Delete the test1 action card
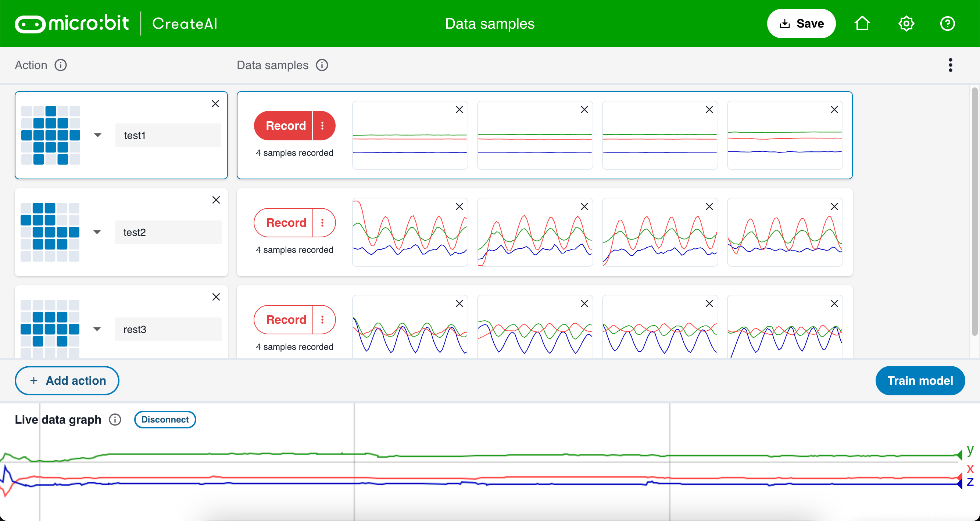980x521 pixels. pos(215,104)
